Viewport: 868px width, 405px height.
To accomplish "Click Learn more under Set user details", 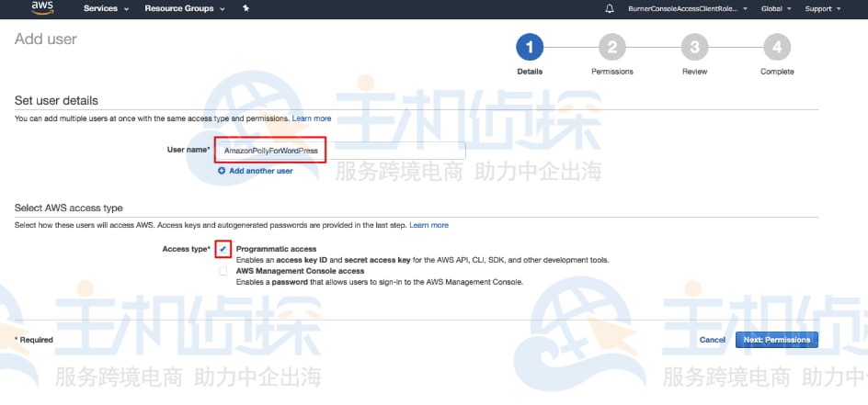I will [x=312, y=118].
